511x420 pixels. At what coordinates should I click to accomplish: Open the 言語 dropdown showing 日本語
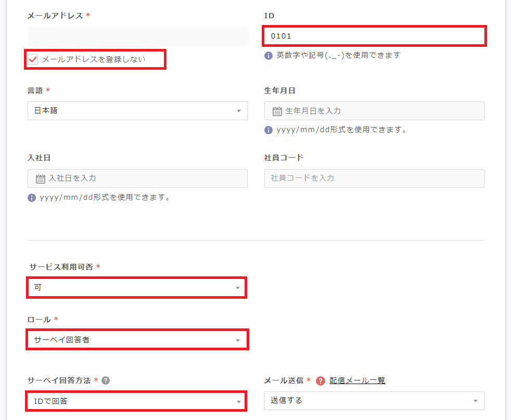coord(137,111)
